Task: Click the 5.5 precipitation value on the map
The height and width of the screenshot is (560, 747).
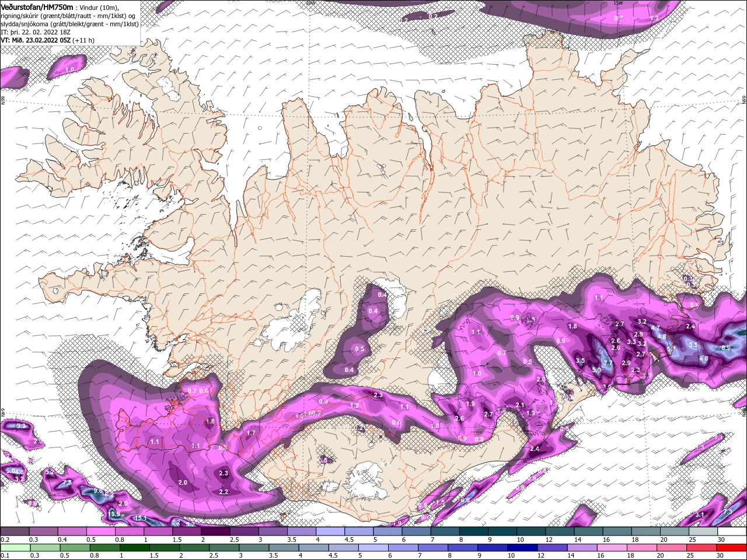Action: click(x=693, y=345)
